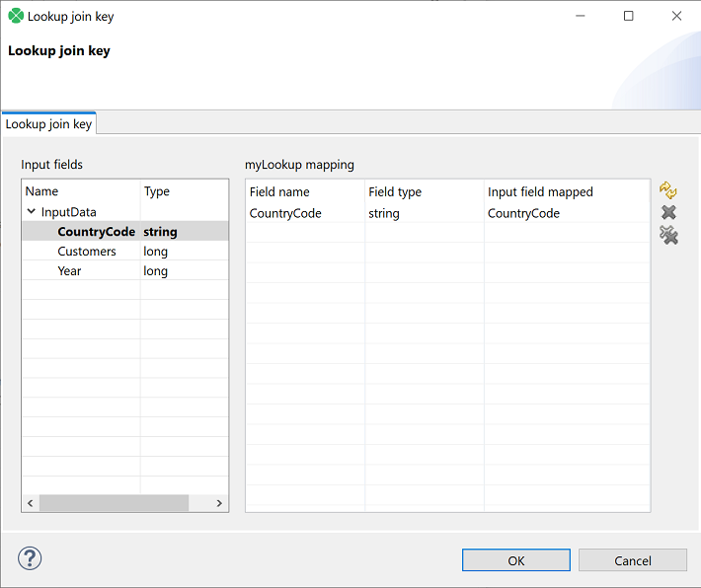Click the green application icon in title bar
Viewport: 701px width, 588px height.
click(16, 17)
